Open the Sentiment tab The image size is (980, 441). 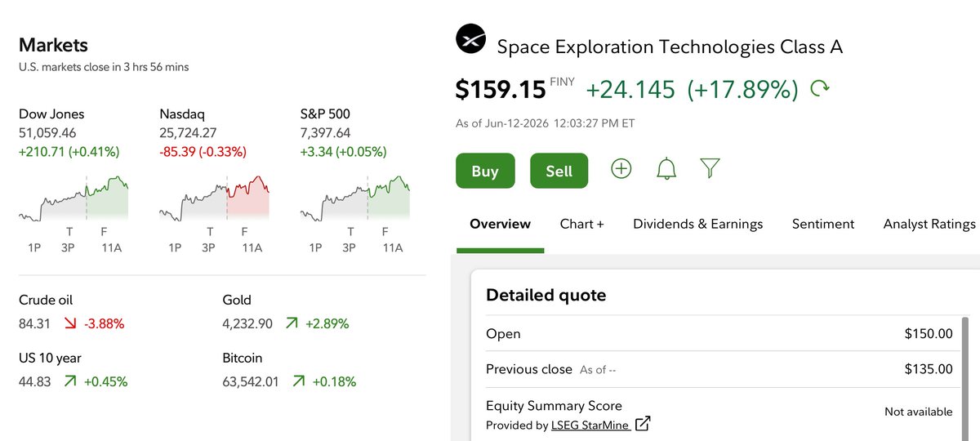[823, 224]
